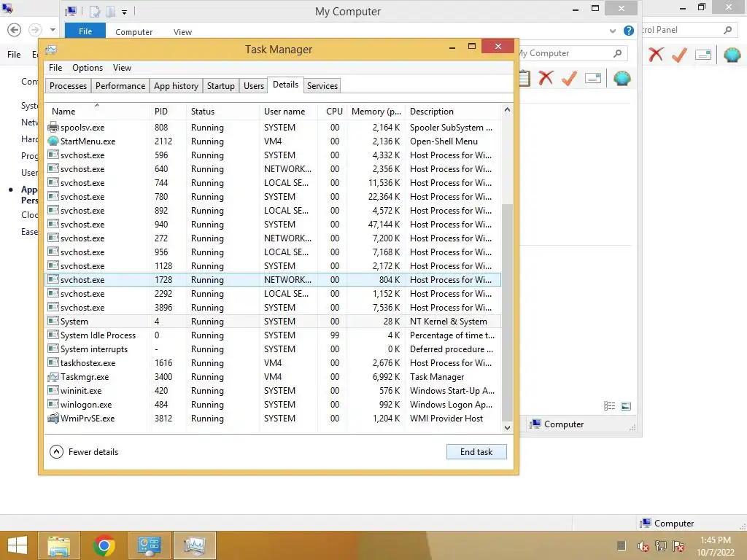
Task: Open File Explorer from the taskbar
Action: 58,545
